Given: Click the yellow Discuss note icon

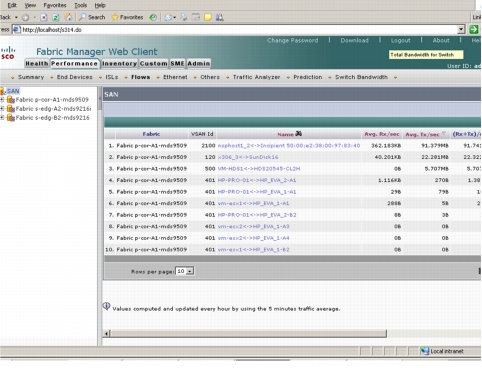Looking at the screenshot, I should click(208, 17).
